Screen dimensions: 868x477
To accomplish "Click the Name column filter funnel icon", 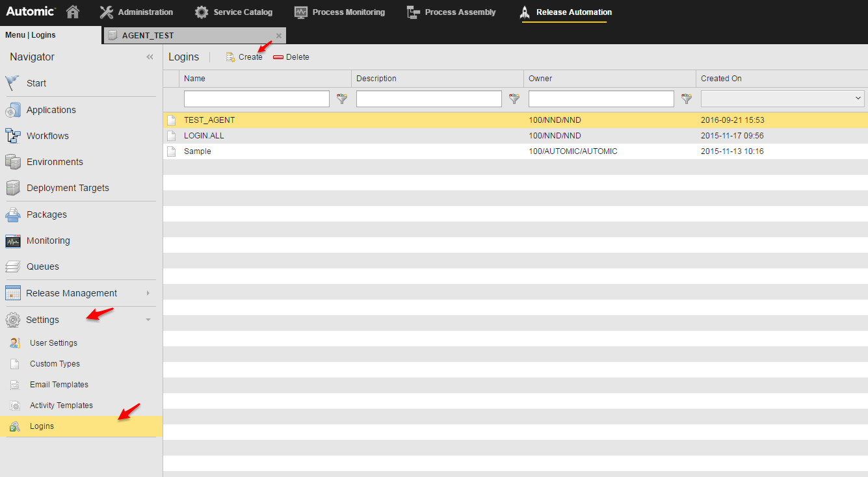I will point(341,99).
